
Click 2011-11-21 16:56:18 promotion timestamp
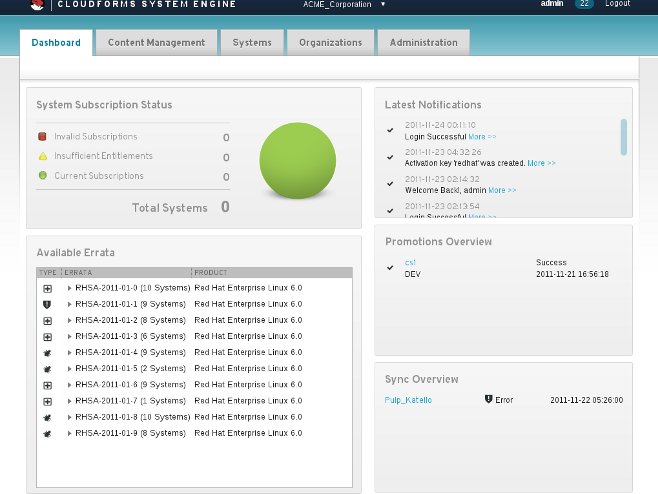[572, 274]
